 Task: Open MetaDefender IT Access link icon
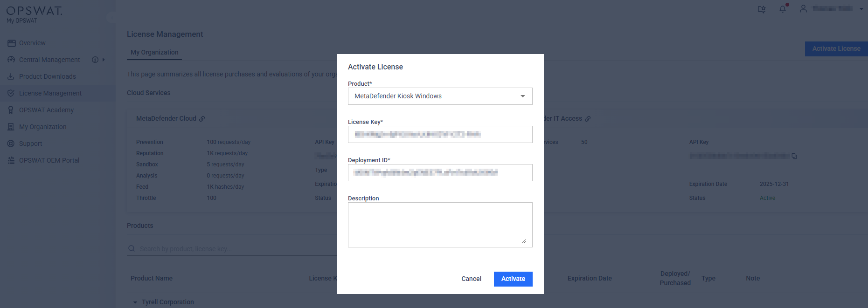tap(588, 119)
